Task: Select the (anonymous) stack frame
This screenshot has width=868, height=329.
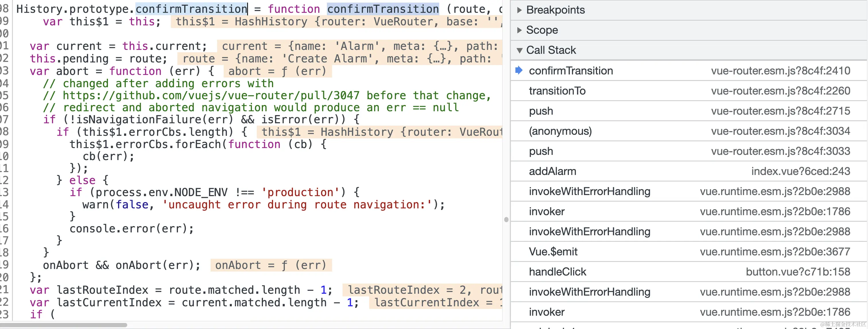Action: [x=560, y=131]
